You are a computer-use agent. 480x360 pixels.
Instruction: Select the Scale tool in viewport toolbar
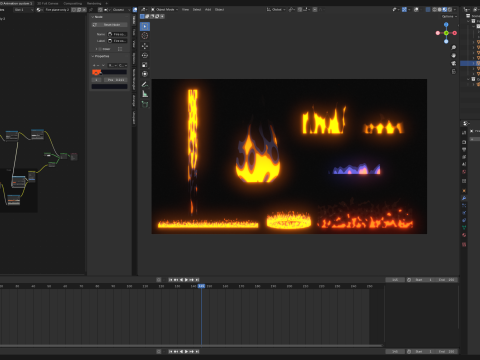pyautogui.click(x=145, y=65)
